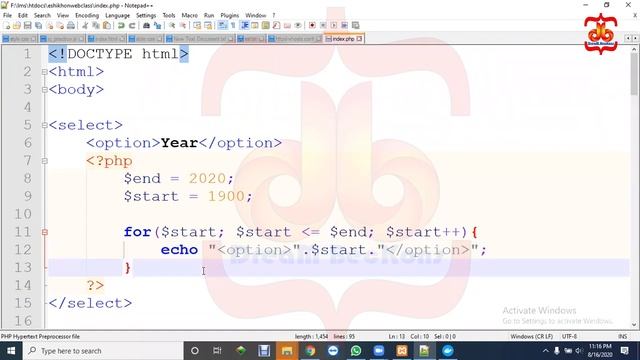Image resolution: width=640 pixels, height=360 pixels.
Task: Zoom in using the toolbar Zoom In icon
Action: [x=172, y=25]
